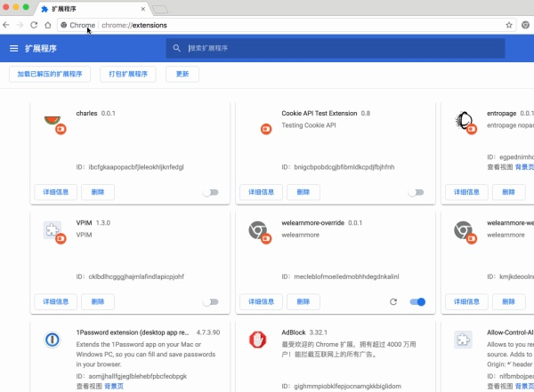Image resolution: width=534 pixels, height=392 pixels.
Task: Click the charles extension ID text
Action: coord(130,167)
